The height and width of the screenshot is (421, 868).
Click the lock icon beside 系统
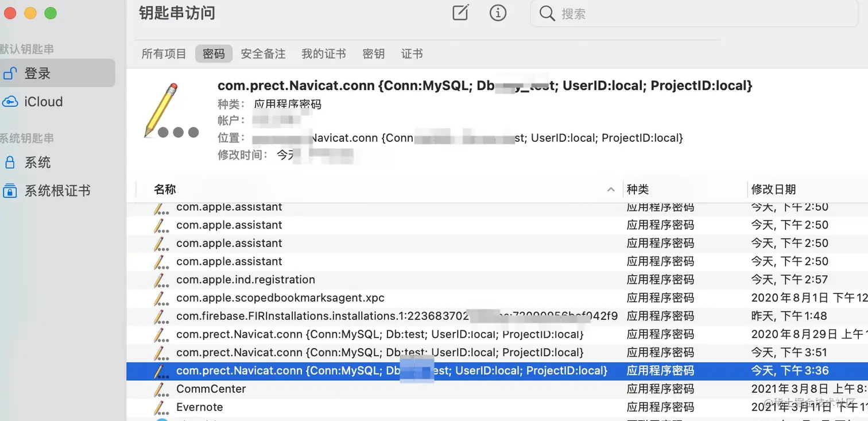(10, 163)
